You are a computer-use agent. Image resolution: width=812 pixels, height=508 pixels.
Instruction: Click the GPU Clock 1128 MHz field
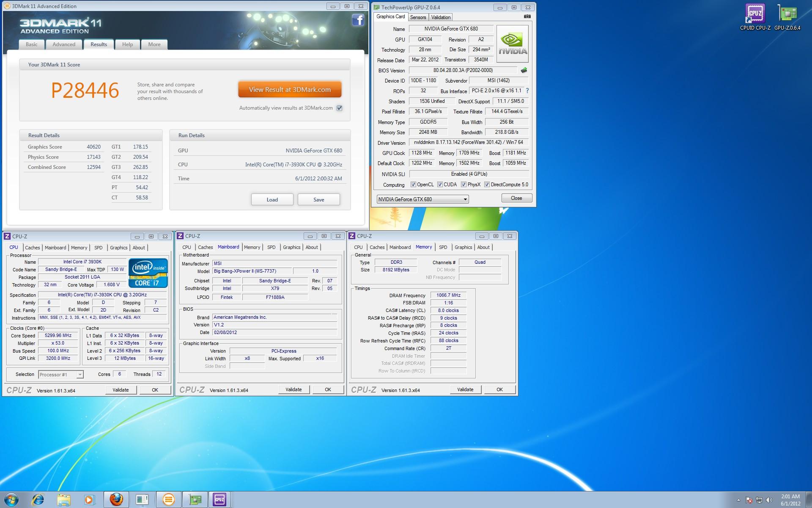click(x=422, y=153)
